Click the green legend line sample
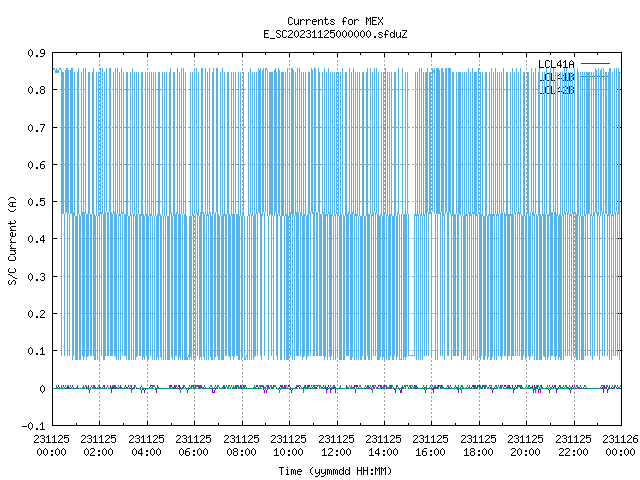Image resolution: width=640 pixels, height=480 pixels. tap(595, 76)
